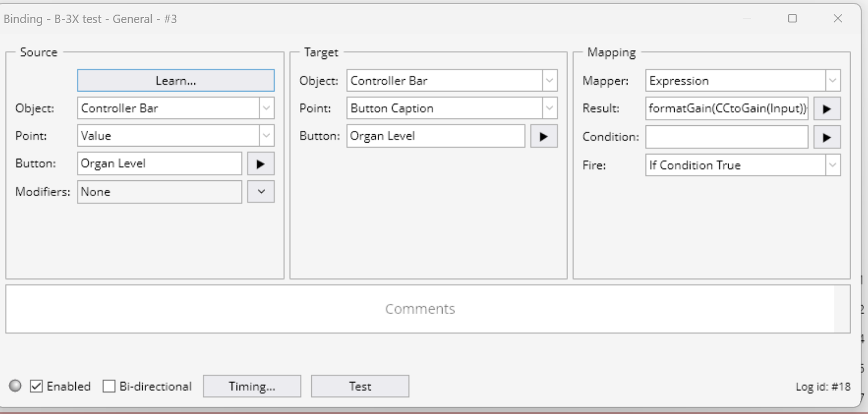Open the Modifiers dropdown arrow

(x=260, y=192)
